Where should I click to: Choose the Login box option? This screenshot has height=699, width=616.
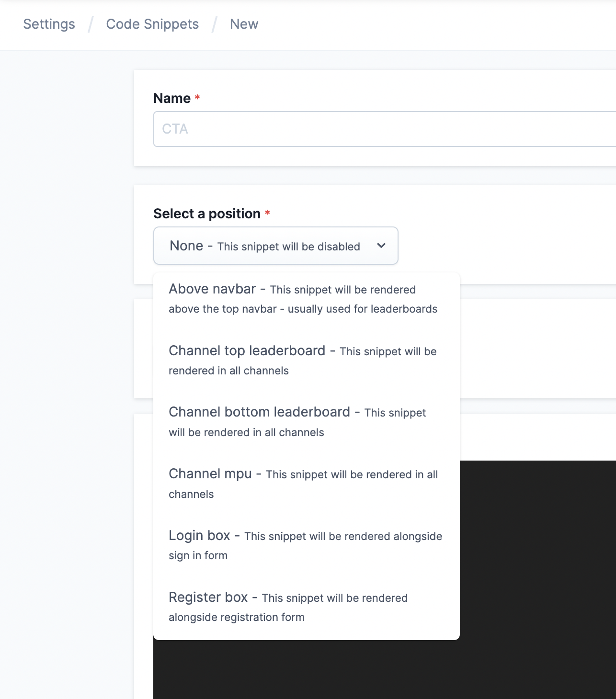click(305, 545)
